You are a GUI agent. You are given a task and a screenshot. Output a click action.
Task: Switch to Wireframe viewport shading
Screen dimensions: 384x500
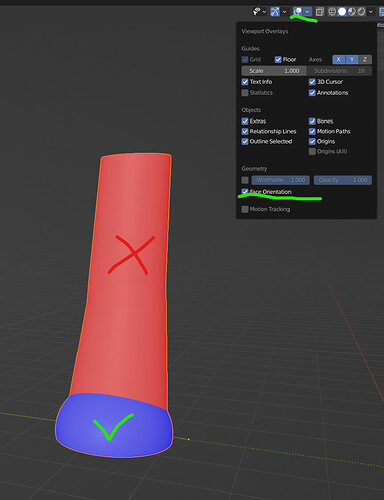(332, 12)
